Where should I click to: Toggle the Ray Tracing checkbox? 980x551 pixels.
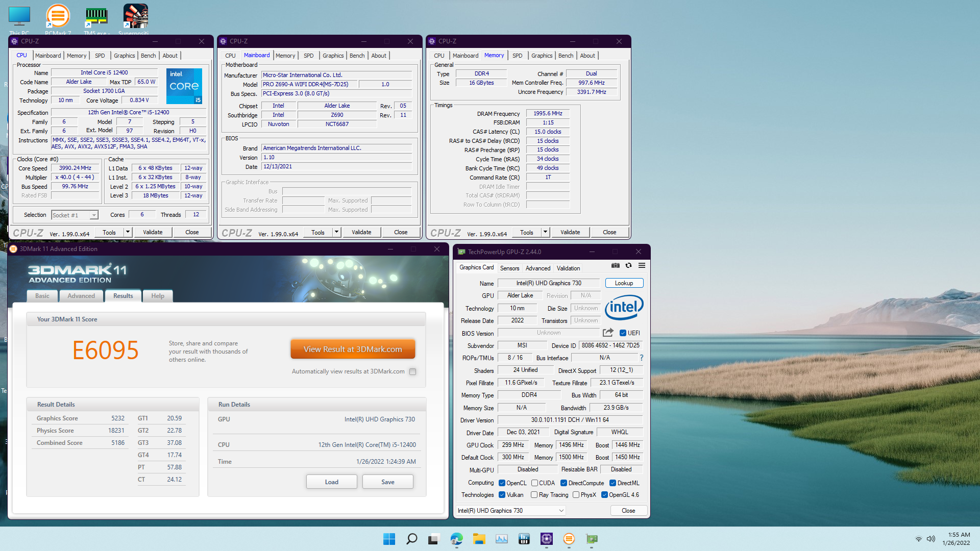[534, 494]
